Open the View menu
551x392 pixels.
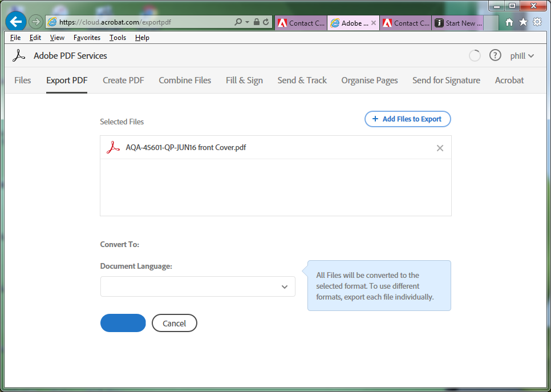pyautogui.click(x=57, y=38)
